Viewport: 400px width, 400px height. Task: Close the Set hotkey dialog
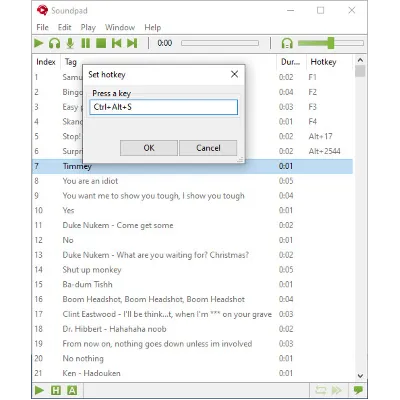tap(234, 74)
